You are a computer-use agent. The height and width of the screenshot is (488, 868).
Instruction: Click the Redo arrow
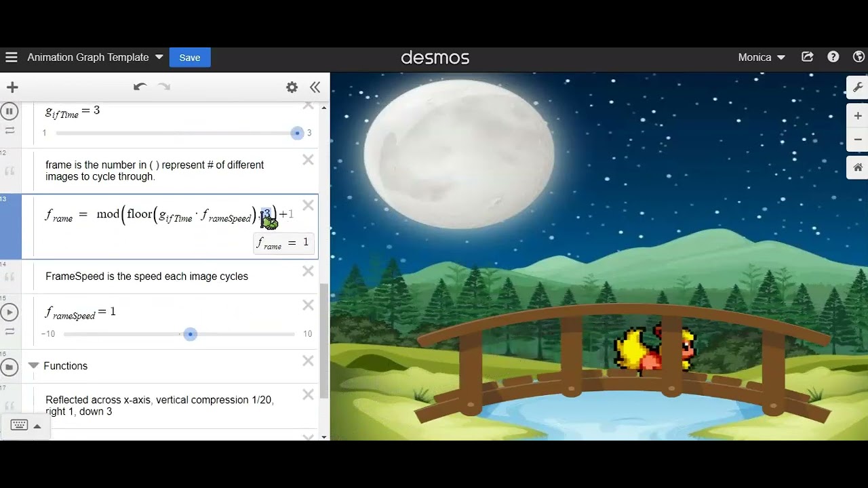164,87
